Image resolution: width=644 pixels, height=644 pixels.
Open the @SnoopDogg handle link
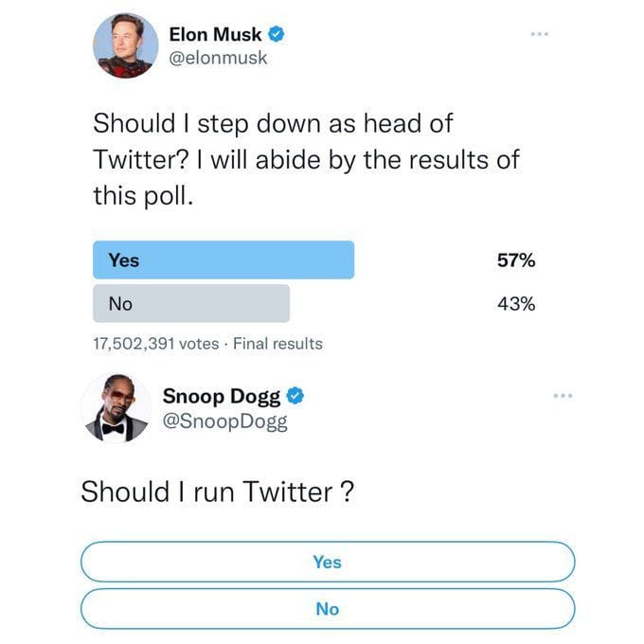224,421
